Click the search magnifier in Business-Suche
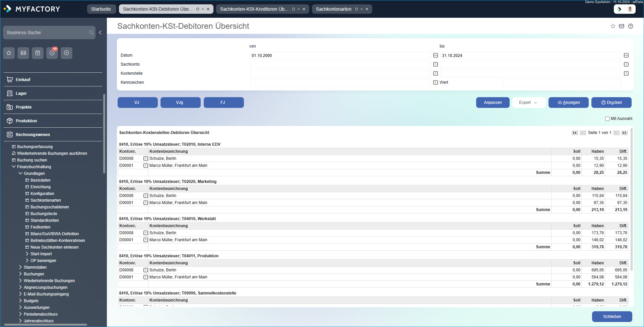 coord(91,32)
